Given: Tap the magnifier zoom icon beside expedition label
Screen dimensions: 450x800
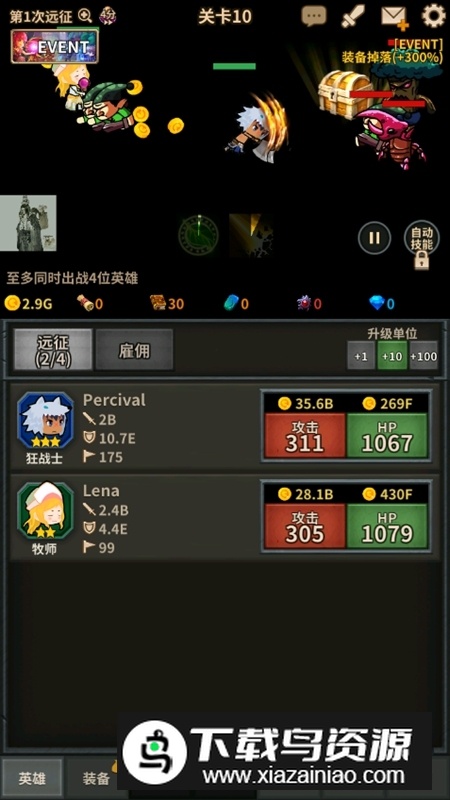Looking at the screenshot, I should pos(85,16).
